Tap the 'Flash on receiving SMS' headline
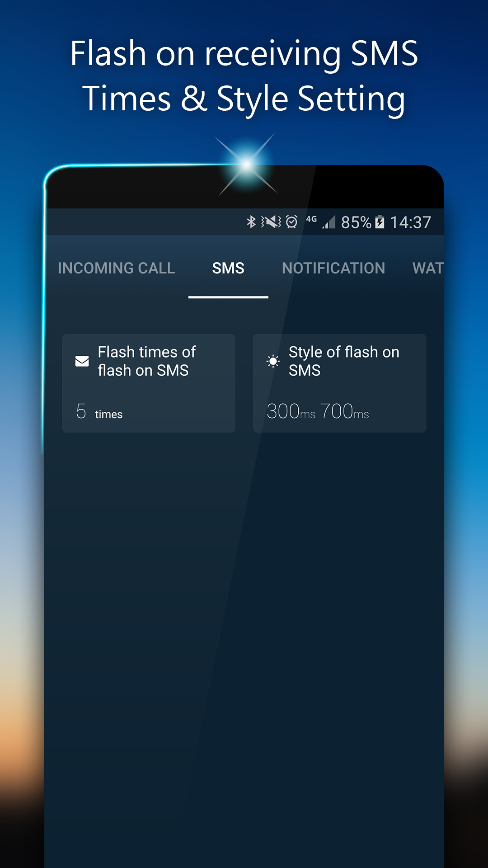The image size is (488, 868). pyautogui.click(x=244, y=53)
